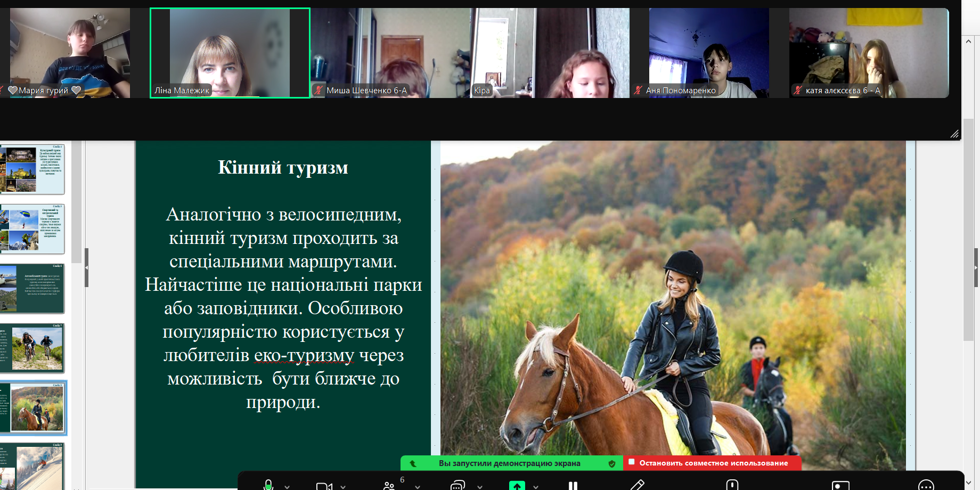This screenshot has width=980, height=490.
Task: Open the annotate pencil tool
Action: (x=638, y=485)
